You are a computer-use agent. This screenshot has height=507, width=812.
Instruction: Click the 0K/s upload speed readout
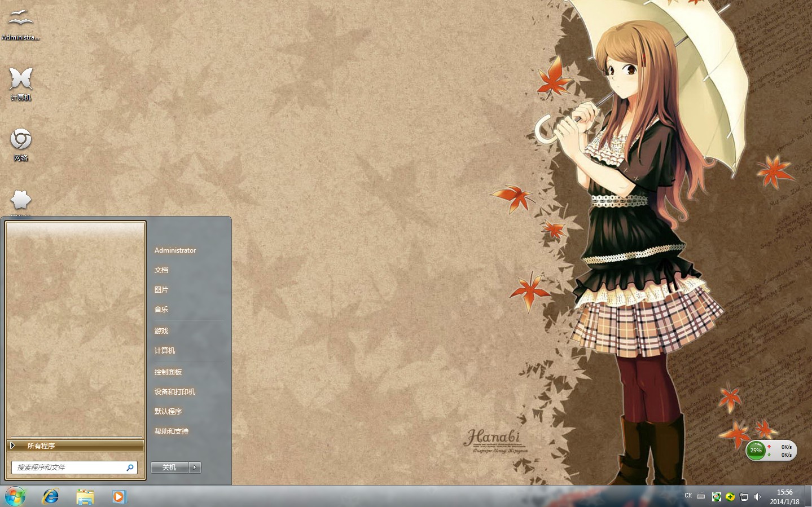786,447
